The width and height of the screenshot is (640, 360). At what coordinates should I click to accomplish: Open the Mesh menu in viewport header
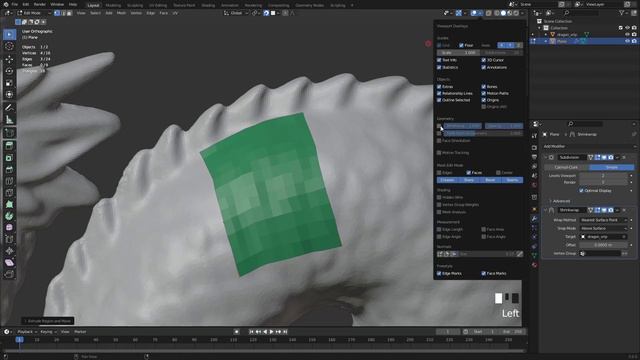pos(122,13)
